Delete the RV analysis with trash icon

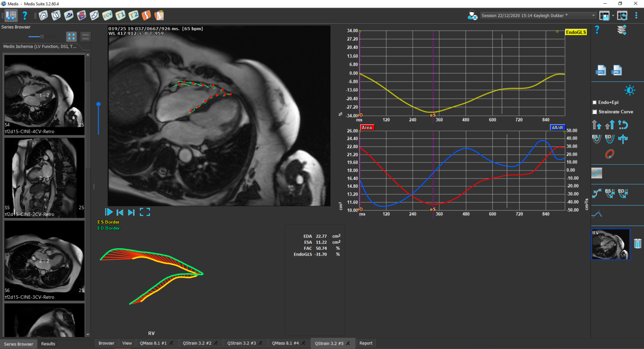coord(637,243)
